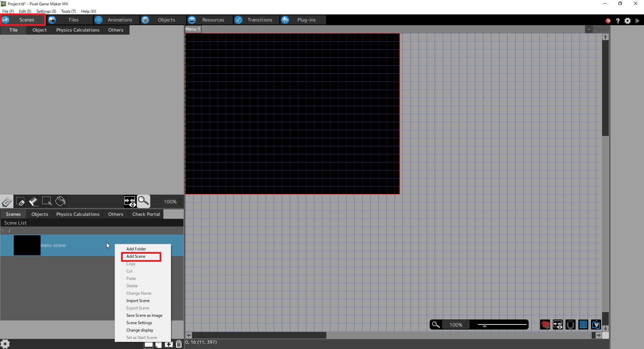Select the menu scene thumbnail

27,245
